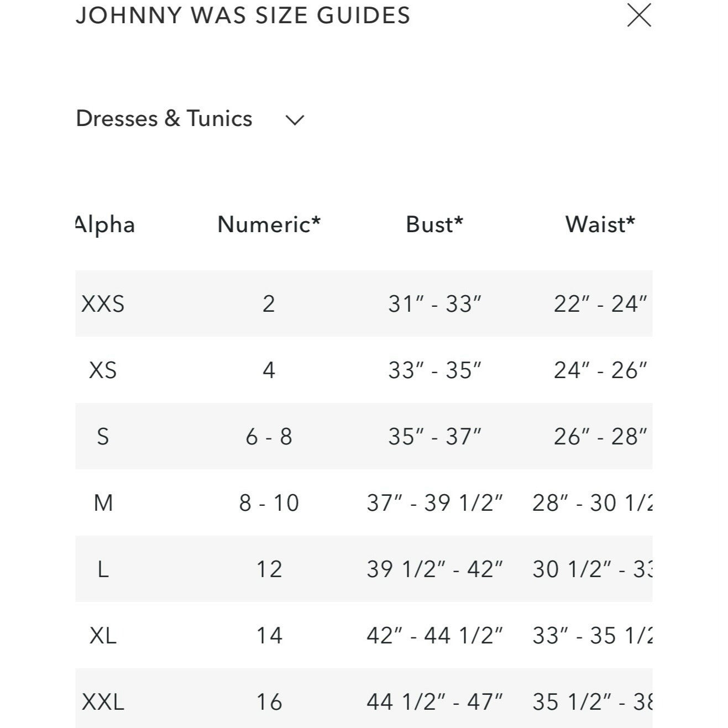Close the Johnny Was size guide

click(x=639, y=15)
